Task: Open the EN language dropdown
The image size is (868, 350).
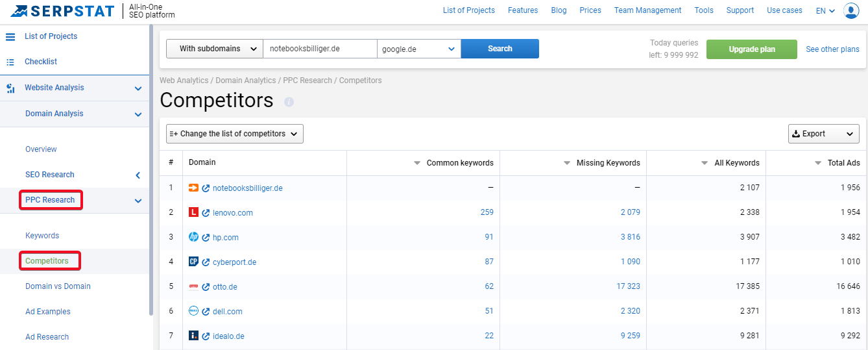Action: pos(826,10)
